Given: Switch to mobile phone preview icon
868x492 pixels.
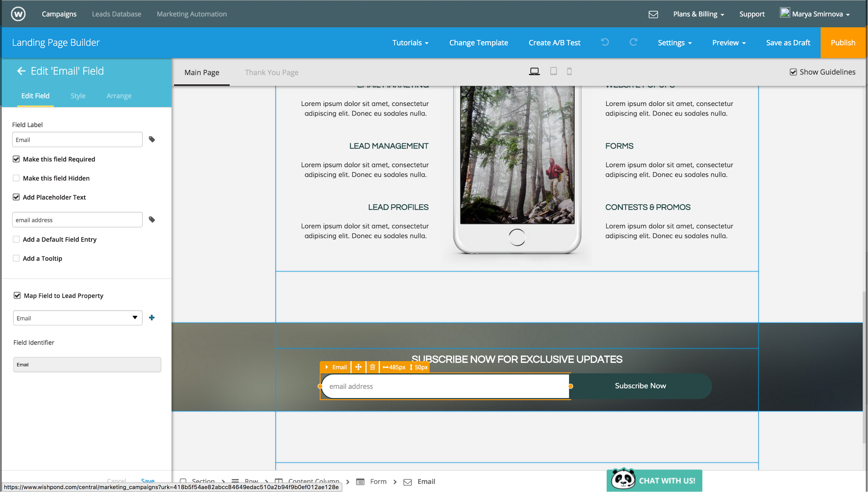Looking at the screenshot, I should click(569, 71).
